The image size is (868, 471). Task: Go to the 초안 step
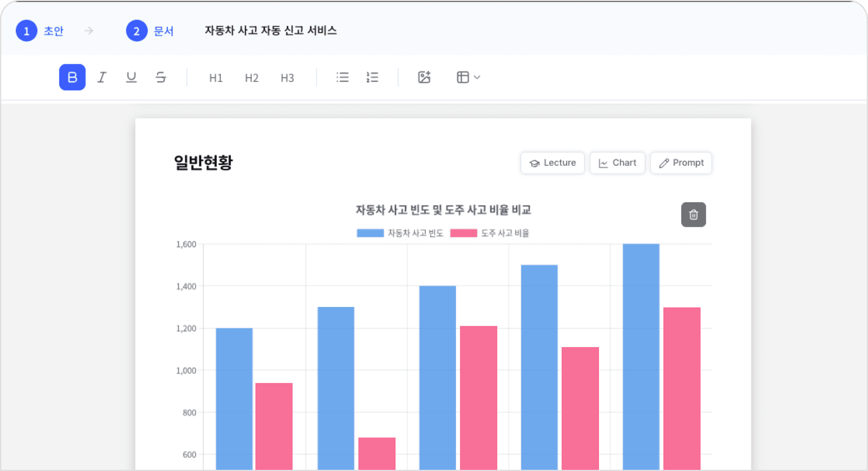(x=40, y=30)
